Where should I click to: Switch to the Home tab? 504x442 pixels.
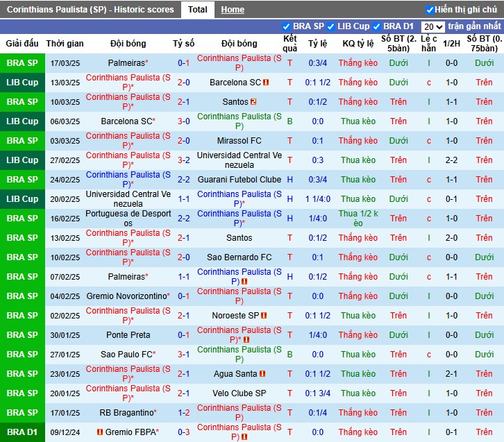point(233,10)
